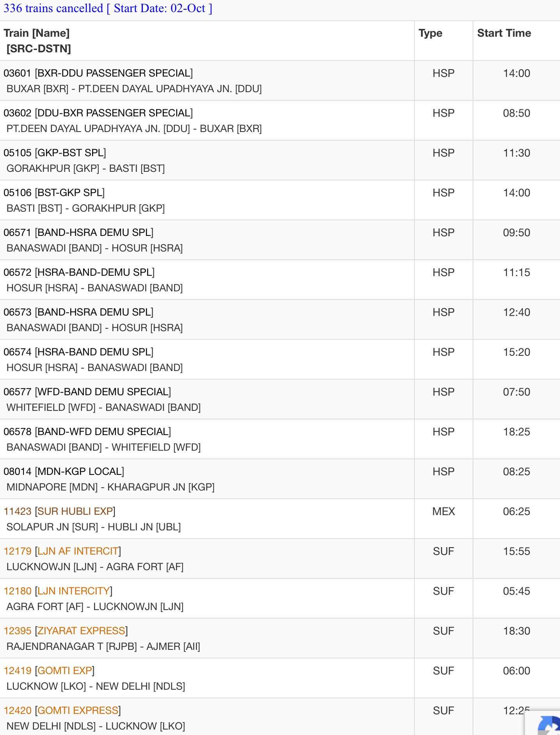Click the MEX type cell for train 11423
The width and height of the screenshot is (560, 735).
(443, 512)
